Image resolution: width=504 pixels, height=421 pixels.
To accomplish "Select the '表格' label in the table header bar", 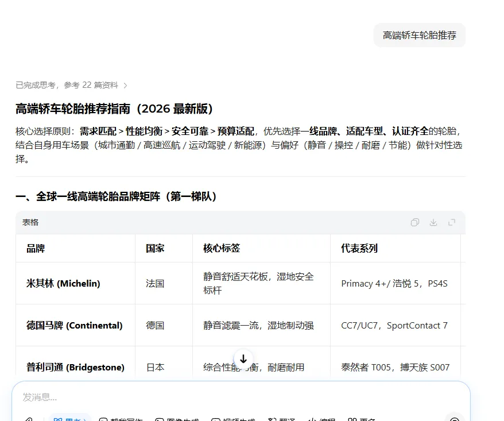I will (x=30, y=222).
